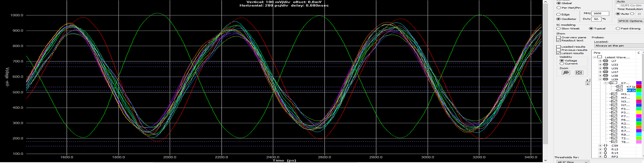Enable the Overview pane checkbox
This screenshot has height=163, width=644.
click(x=558, y=37)
